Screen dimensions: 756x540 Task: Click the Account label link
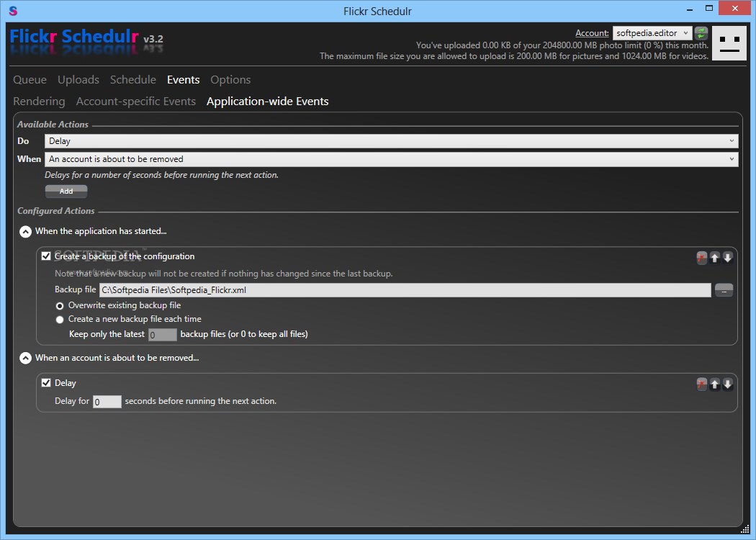tap(592, 33)
